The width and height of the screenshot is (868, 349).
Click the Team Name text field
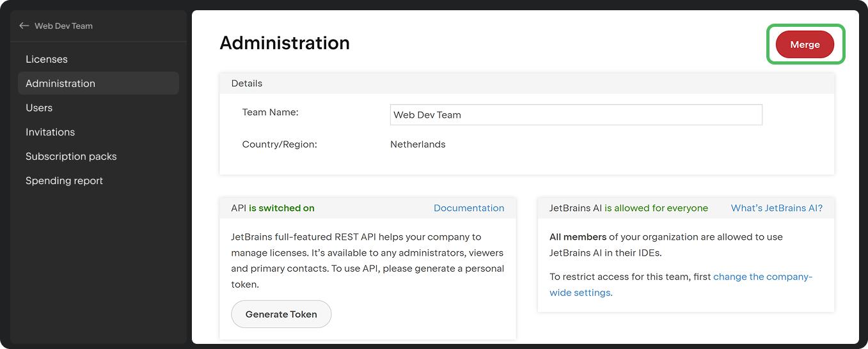pos(576,115)
